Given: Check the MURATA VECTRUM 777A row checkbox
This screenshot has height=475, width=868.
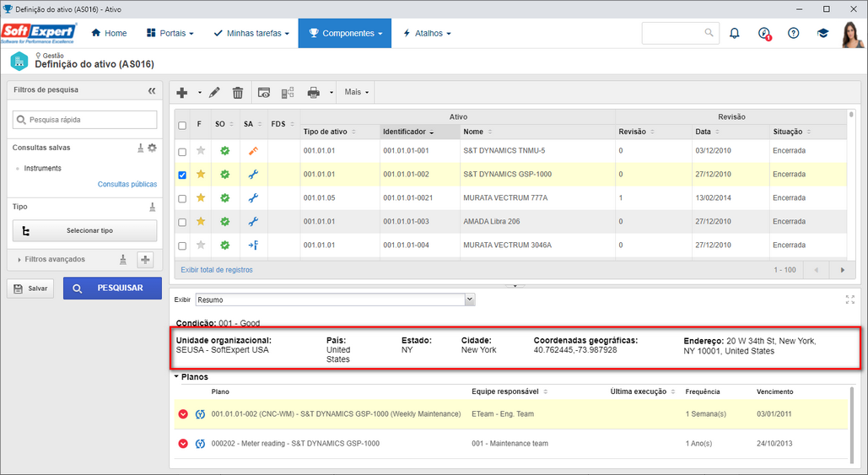Looking at the screenshot, I should 182,199.
